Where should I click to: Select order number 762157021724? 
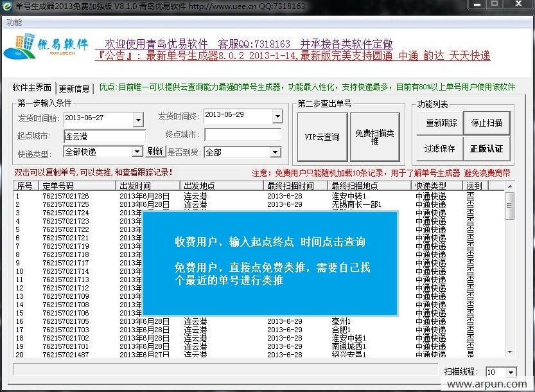point(66,213)
